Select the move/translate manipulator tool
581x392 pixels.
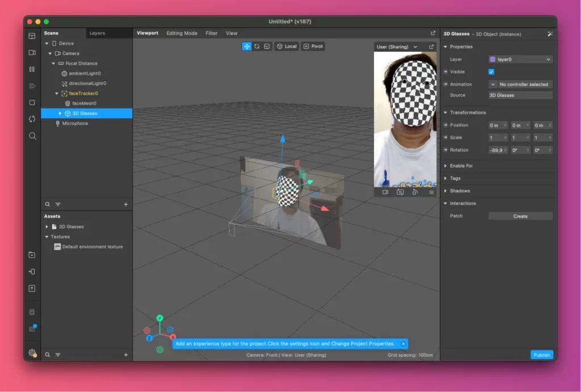click(x=247, y=47)
